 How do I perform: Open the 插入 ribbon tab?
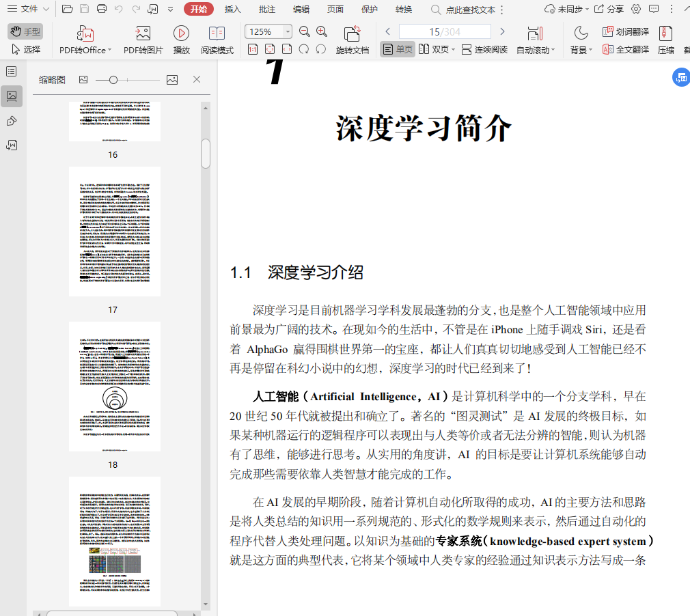click(x=233, y=9)
